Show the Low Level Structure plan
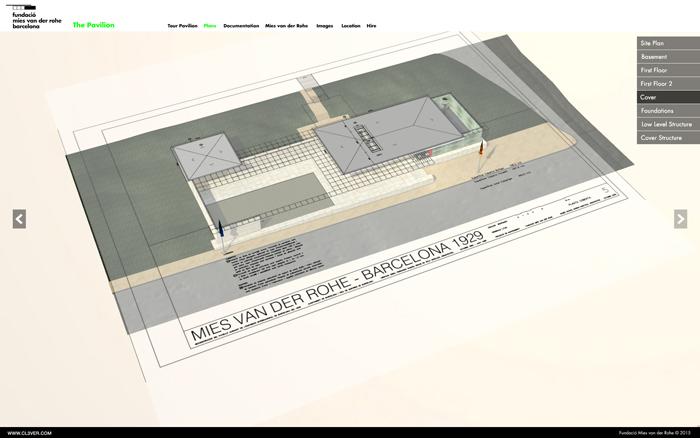This screenshot has width=700, height=438. click(667, 124)
